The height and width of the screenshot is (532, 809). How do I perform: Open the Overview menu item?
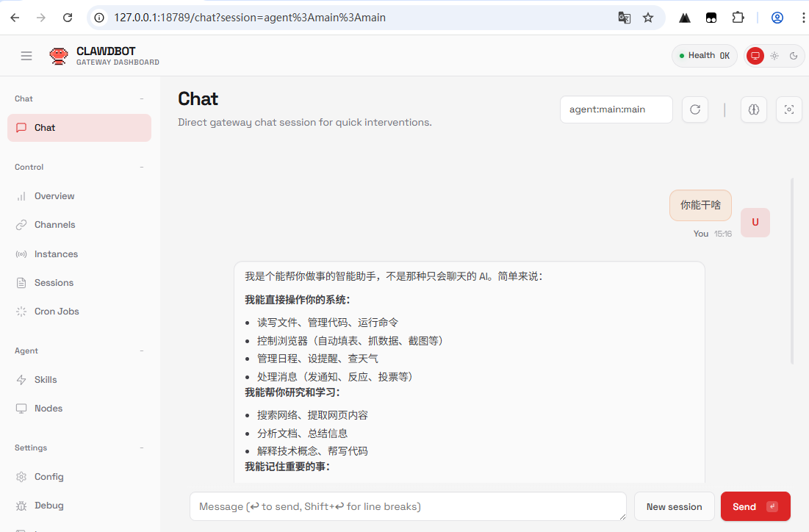click(54, 196)
